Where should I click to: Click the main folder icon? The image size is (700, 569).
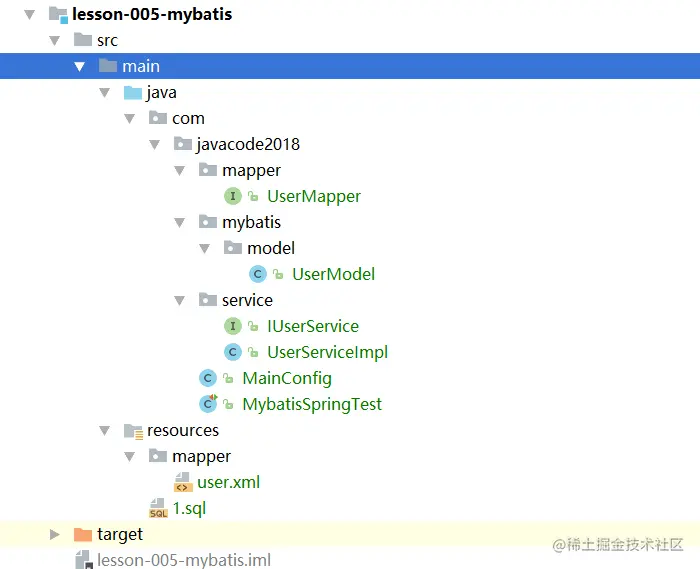[108, 66]
